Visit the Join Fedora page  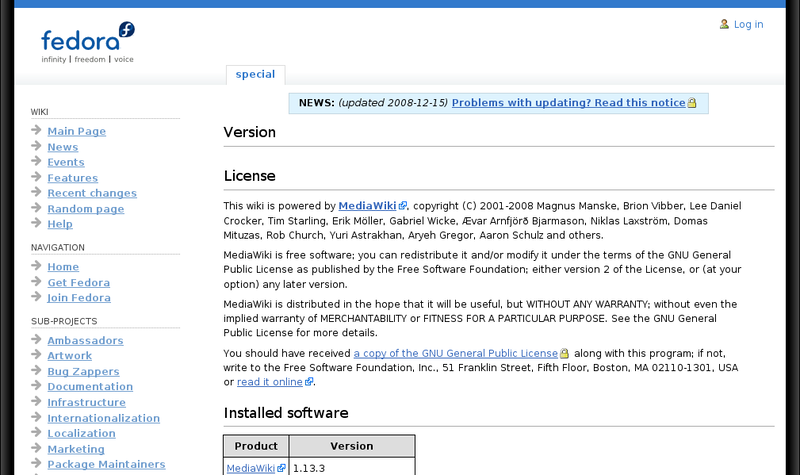coord(79,298)
